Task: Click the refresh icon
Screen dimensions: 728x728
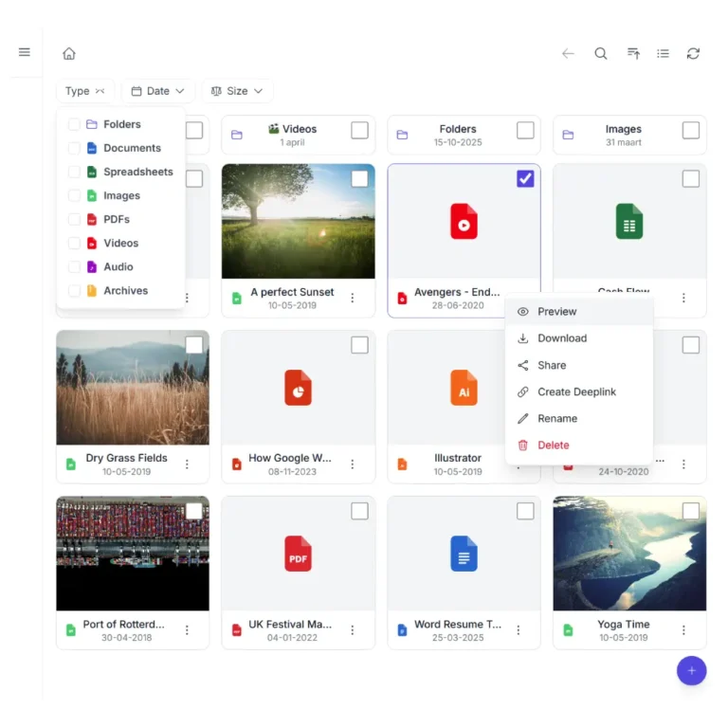Action: pos(693,53)
